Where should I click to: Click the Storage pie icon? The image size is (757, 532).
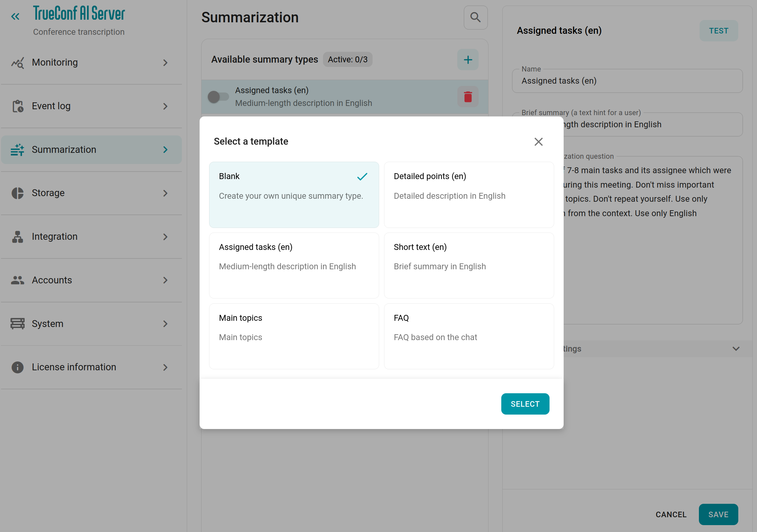click(17, 193)
